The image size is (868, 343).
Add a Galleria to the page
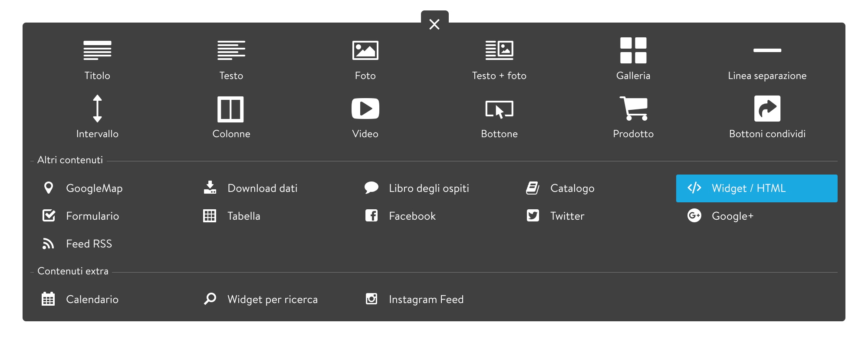[633, 59]
